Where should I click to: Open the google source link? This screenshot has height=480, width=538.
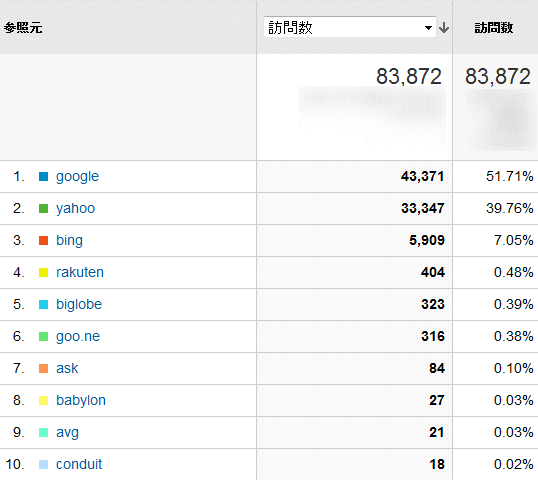coord(77,177)
